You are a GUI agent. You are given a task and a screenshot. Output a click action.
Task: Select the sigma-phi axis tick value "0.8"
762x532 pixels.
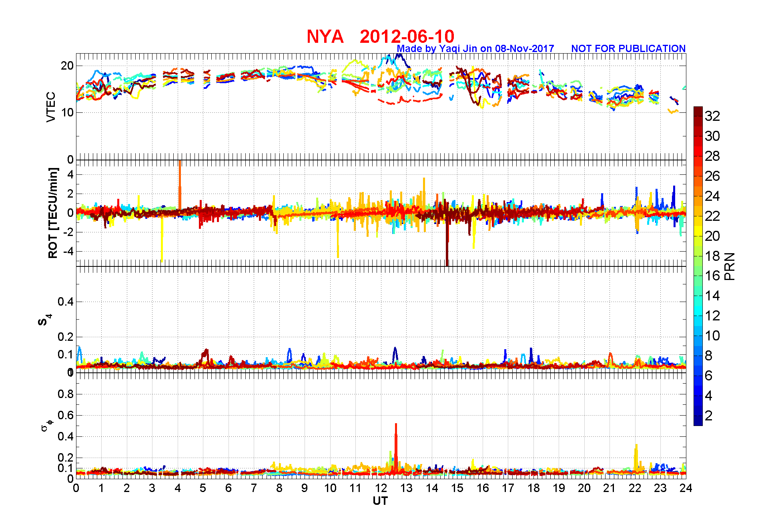coord(66,394)
